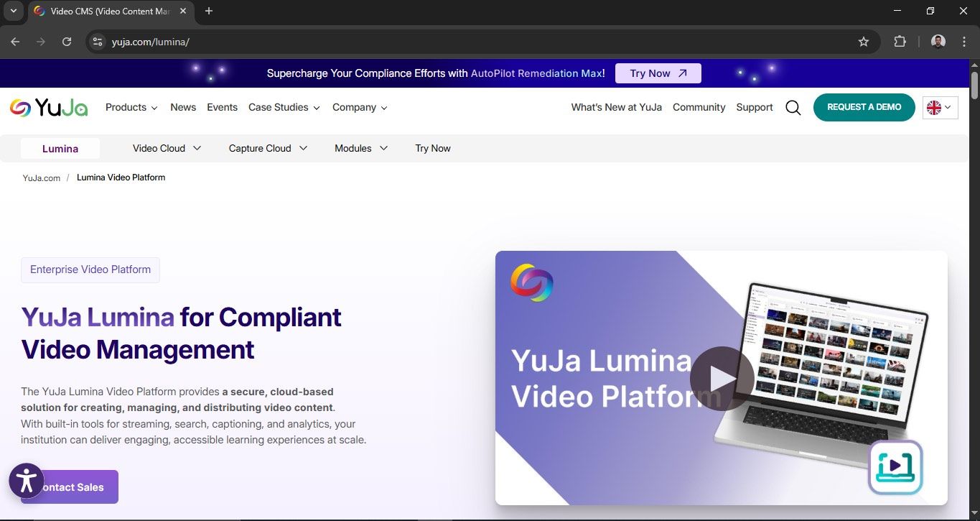Click the browser profile avatar
The width and height of the screenshot is (980, 521).
click(x=938, y=42)
